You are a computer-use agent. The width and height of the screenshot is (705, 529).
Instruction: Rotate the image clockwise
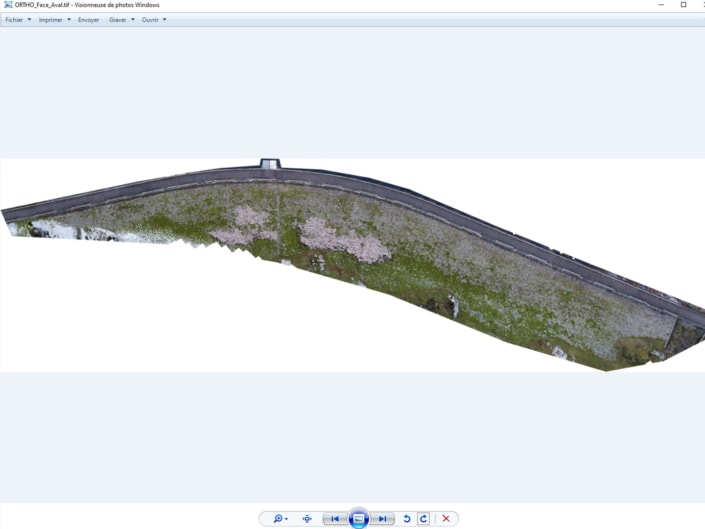(423, 519)
